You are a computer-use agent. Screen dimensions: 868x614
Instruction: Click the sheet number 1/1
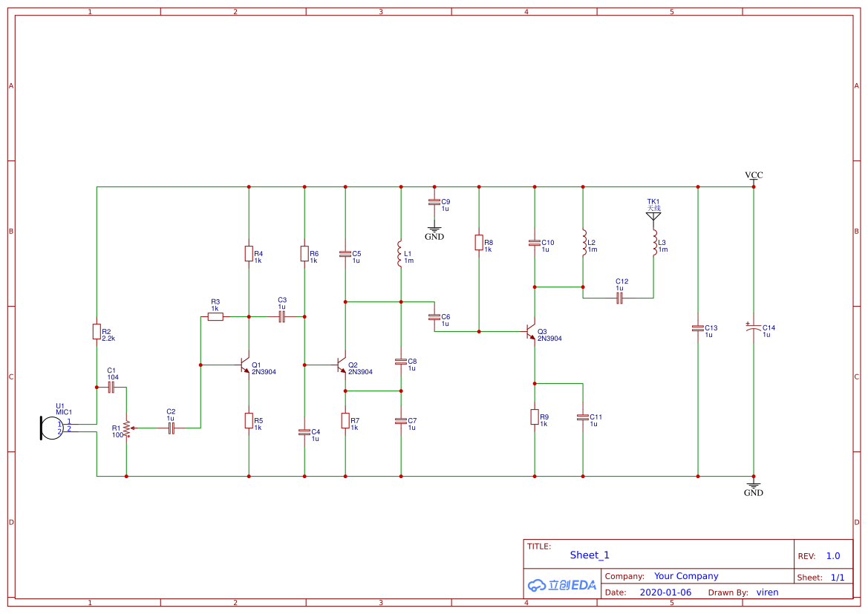(838, 578)
